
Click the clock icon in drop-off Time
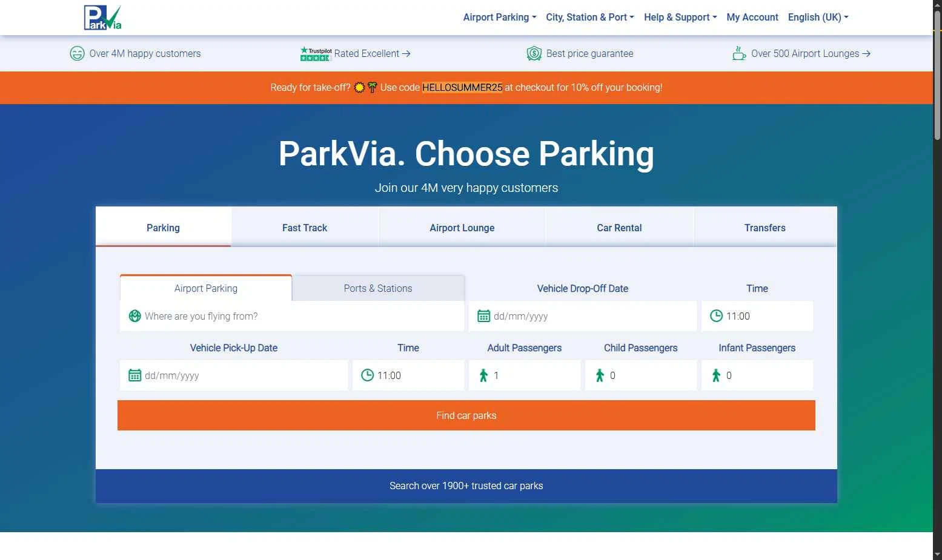coord(716,316)
